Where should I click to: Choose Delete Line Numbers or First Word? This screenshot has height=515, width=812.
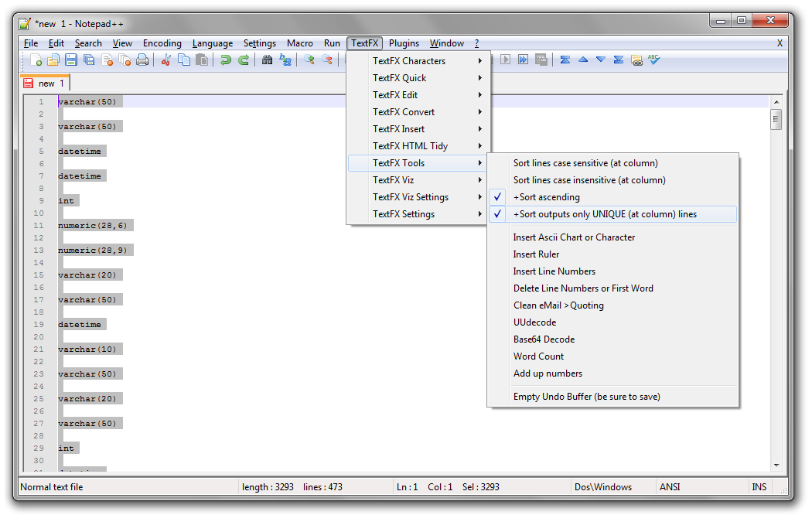point(612,288)
